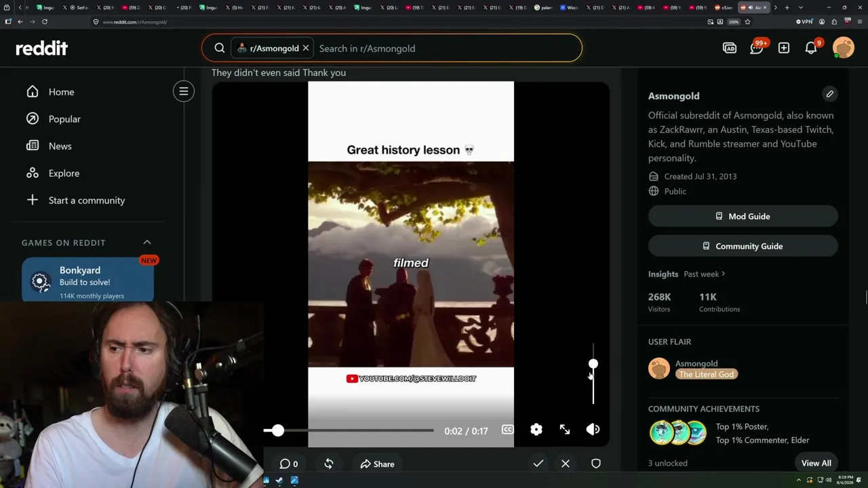The height and width of the screenshot is (488, 868).
Task: Open the Reddit advertise icon
Action: [x=730, y=48]
